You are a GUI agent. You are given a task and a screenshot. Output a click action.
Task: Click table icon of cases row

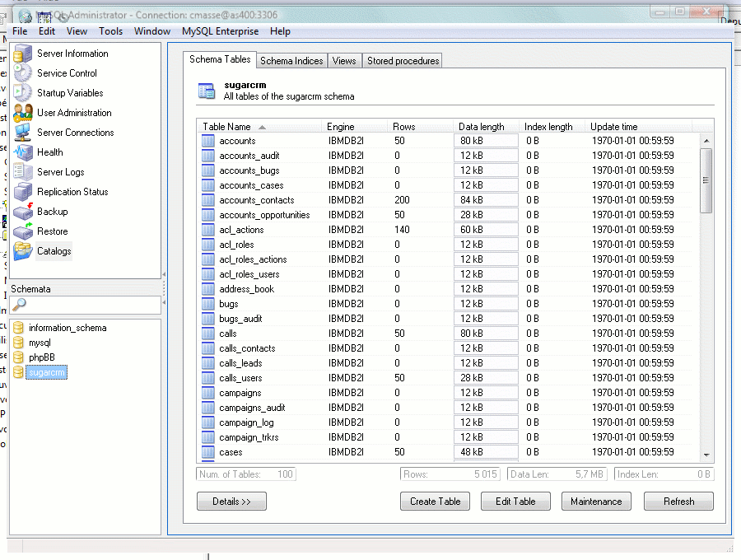[x=208, y=452]
